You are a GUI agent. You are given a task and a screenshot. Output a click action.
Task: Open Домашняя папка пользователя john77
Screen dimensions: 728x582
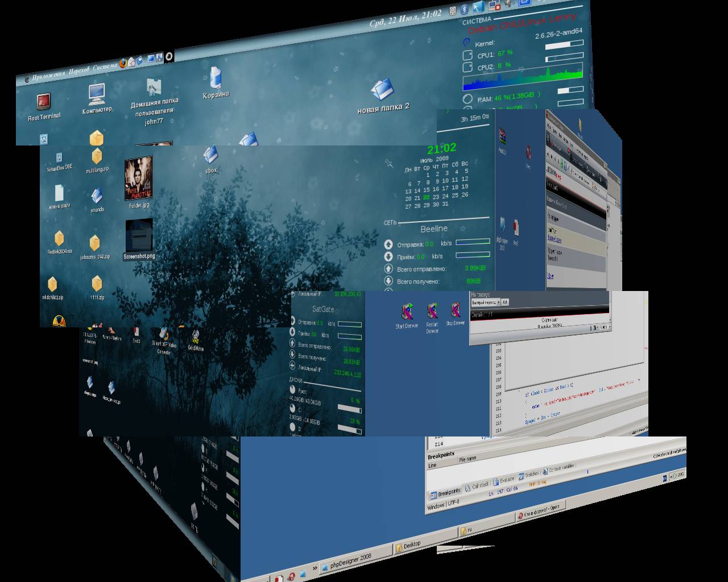pos(154,102)
